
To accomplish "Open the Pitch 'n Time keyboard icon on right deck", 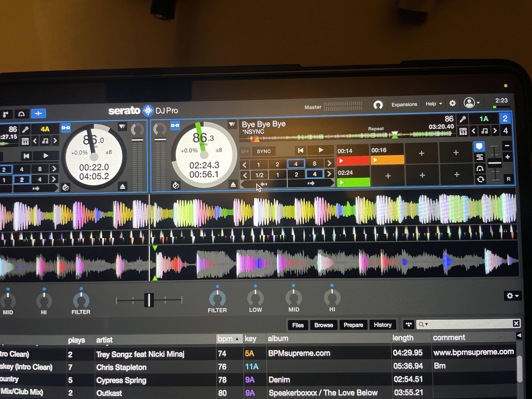I will click(463, 132).
